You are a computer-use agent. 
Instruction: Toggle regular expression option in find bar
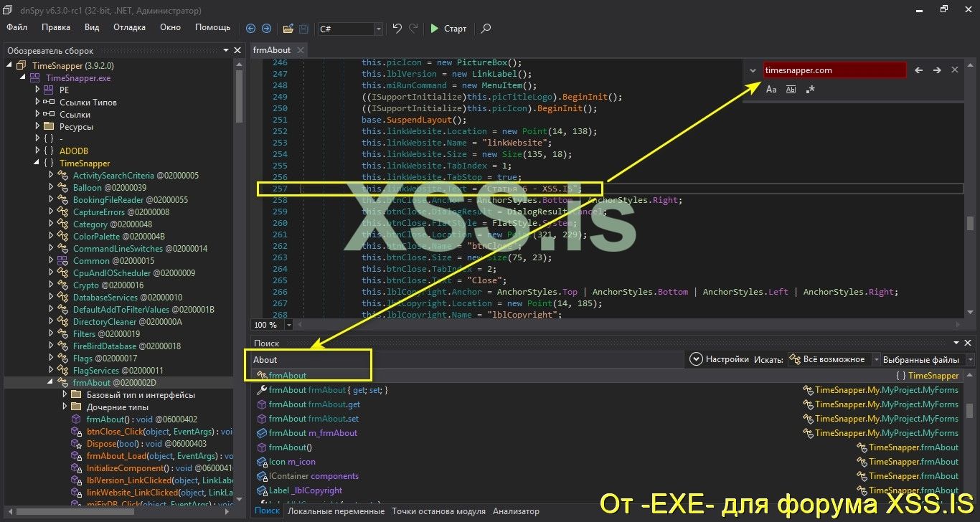coord(810,90)
